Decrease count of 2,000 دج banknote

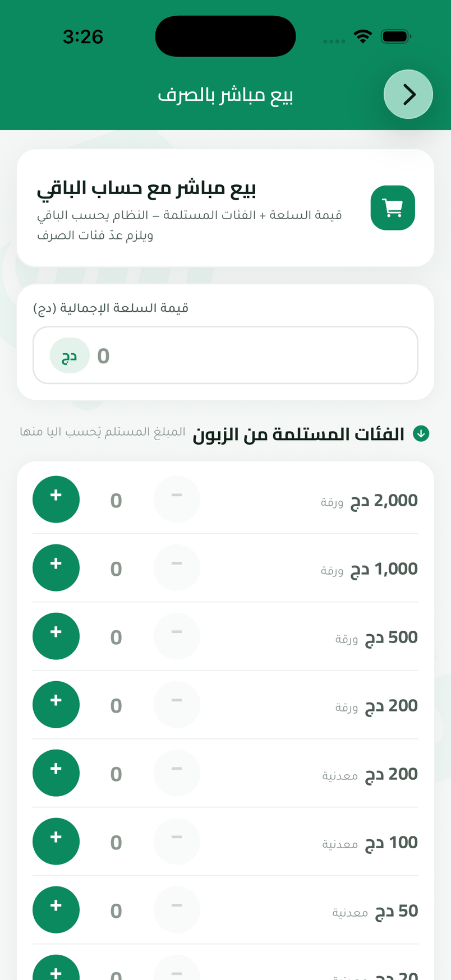click(x=177, y=500)
